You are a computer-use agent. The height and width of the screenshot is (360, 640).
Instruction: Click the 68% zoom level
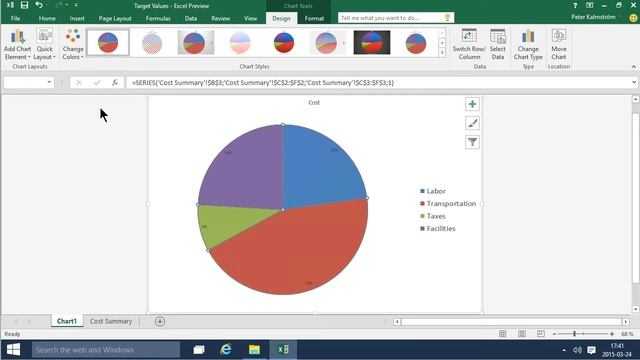click(x=627, y=334)
